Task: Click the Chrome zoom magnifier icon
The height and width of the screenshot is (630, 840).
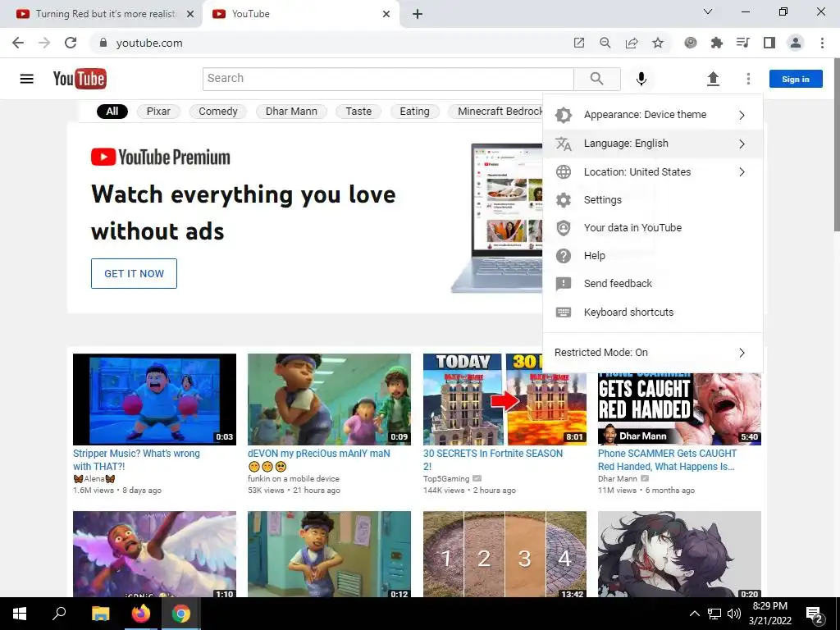Action: pos(605,43)
